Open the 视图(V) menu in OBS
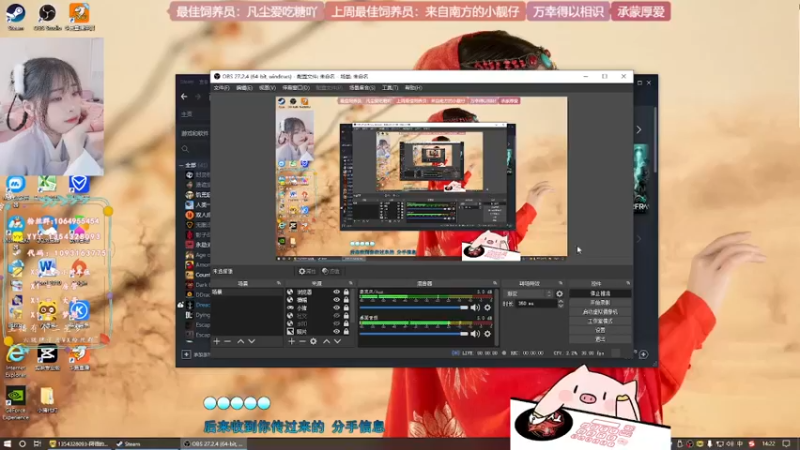Image resolution: width=800 pixels, height=450 pixels. pyautogui.click(x=267, y=88)
